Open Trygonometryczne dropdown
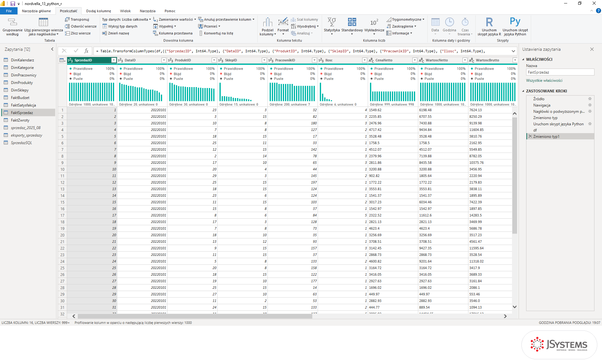This screenshot has height=364, width=602. point(405,19)
